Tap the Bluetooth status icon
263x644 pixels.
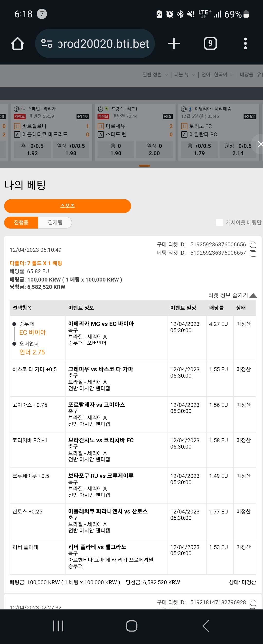[x=180, y=14]
